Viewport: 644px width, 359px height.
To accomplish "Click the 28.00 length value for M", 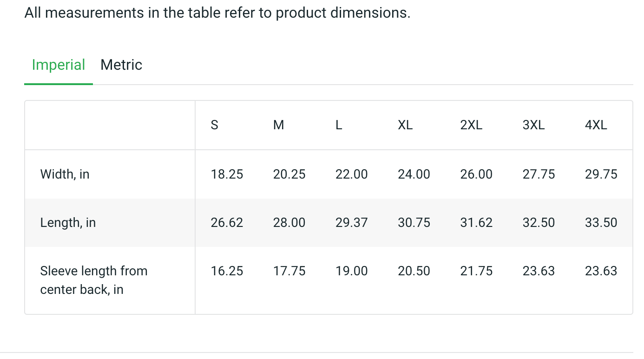I will click(x=289, y=223).
